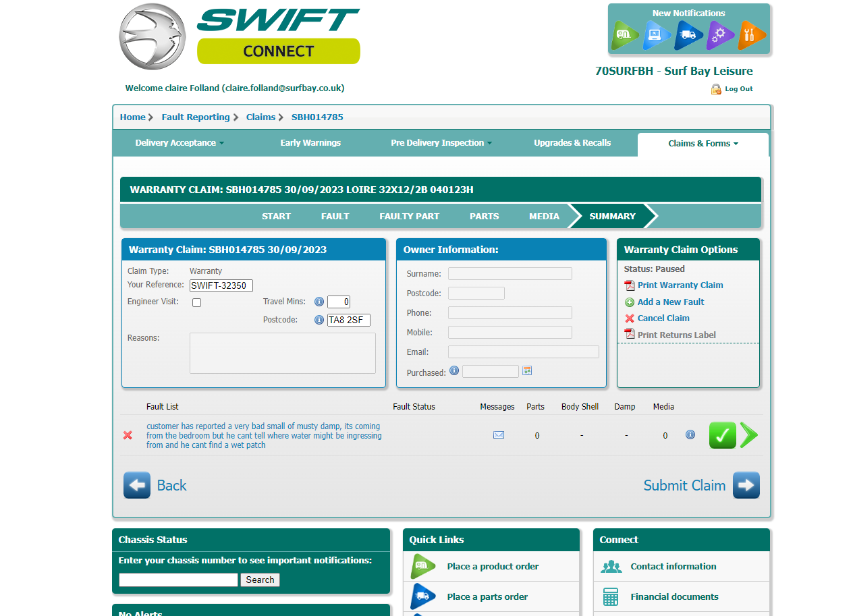The image size is (853, 616).
Task: Open the Early Warnings tab
Action: (x=310, y=143)
